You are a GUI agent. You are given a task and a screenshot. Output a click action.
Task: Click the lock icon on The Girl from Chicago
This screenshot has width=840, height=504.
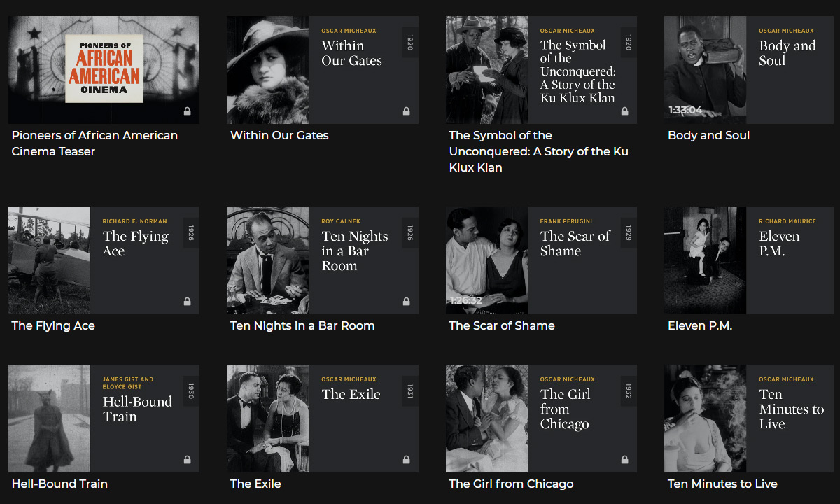pyautogui.click(x=624, y=459)
